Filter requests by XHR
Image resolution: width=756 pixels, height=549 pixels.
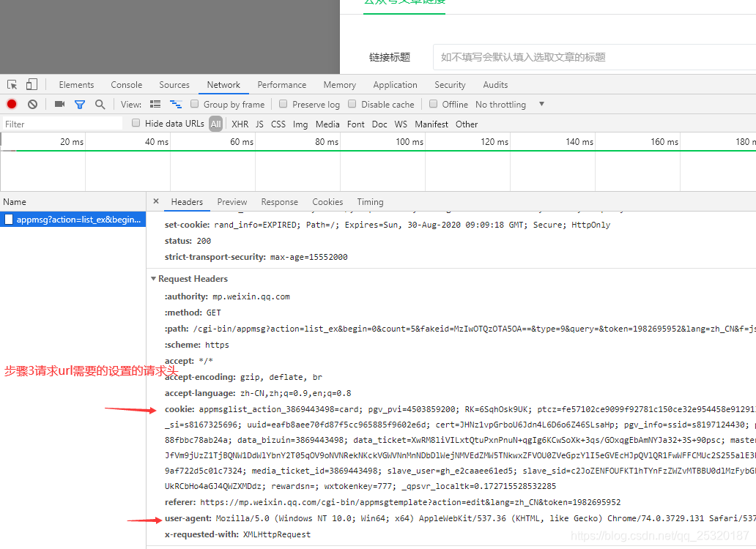pyautogui.click(x=240, y=124)
